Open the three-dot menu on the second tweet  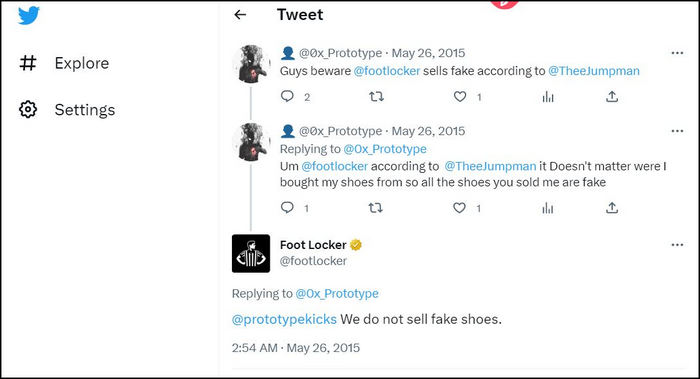coord(677,131)
